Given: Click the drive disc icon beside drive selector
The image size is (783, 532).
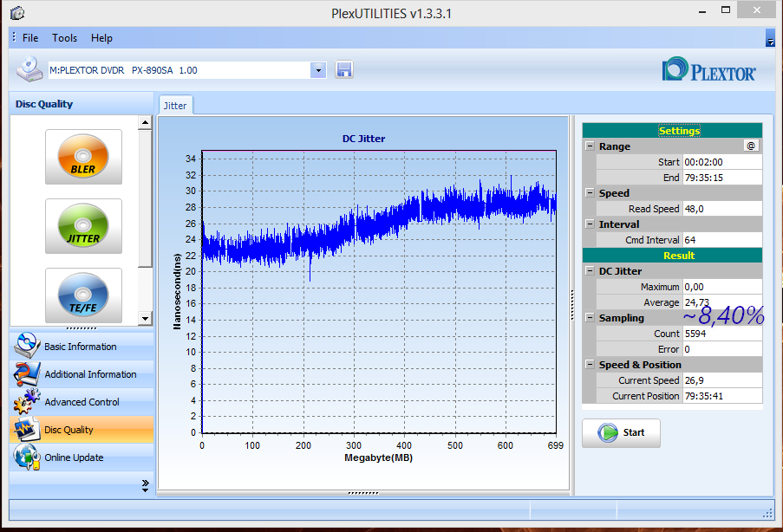Looking at the screenshot, I should point(29,69).
